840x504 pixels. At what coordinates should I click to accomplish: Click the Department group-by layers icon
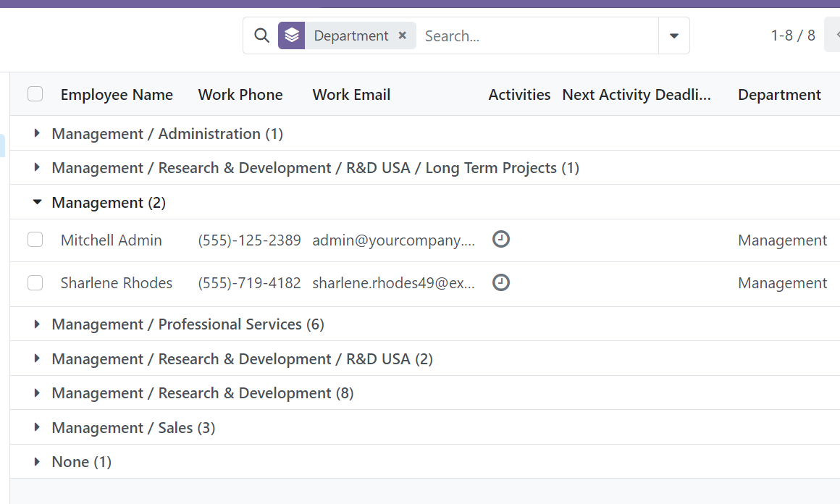[x=291, y=35]
